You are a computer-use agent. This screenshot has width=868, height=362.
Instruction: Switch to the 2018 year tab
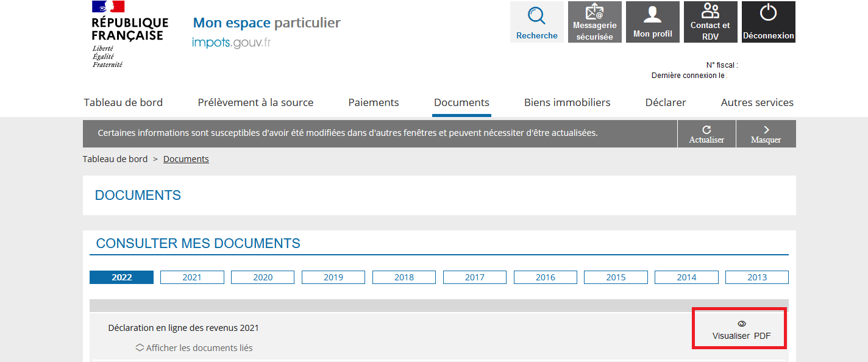coord(404,277)
